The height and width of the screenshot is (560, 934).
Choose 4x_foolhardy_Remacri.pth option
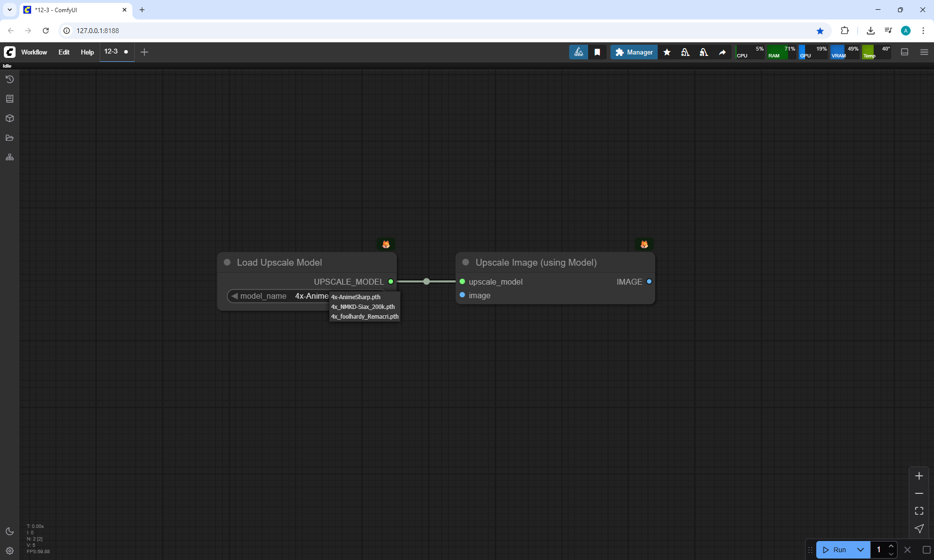coord(365,317)
